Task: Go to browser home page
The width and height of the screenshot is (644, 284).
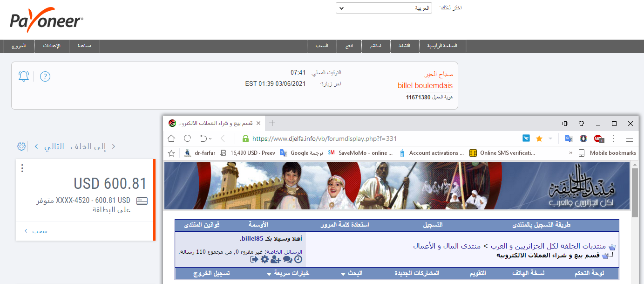Action: click(171, 139)
